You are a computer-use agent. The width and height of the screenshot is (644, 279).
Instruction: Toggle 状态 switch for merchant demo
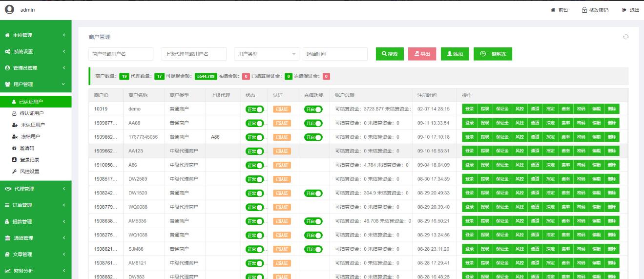(255, 109)
